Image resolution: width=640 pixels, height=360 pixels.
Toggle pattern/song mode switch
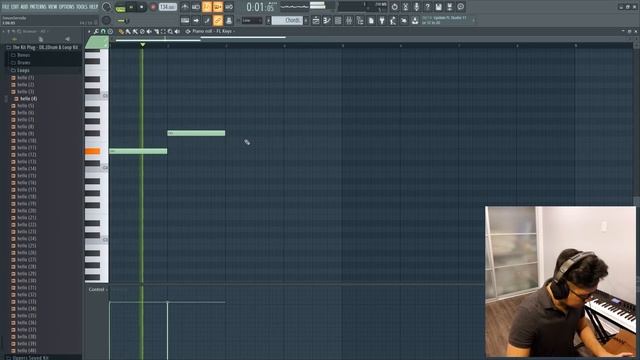coord(120,8)
